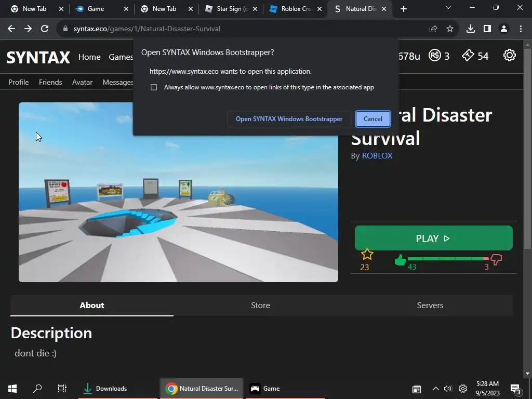Select the About tab
532x399 pixels.
coord(92,305)
